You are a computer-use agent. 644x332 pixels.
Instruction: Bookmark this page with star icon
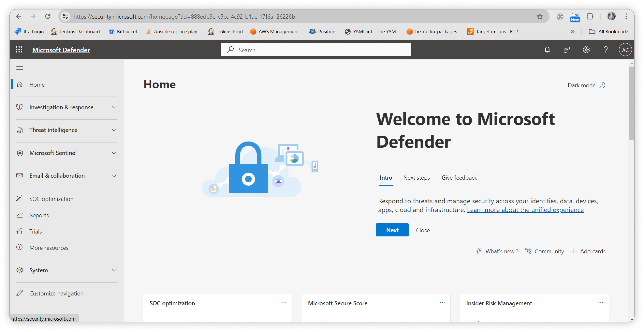click(540, 16)
